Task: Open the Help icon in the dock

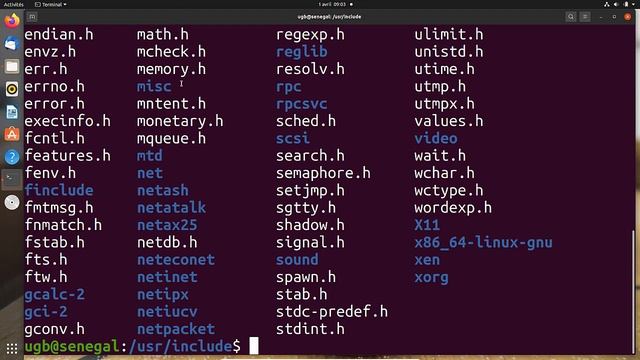Action: 12,157
